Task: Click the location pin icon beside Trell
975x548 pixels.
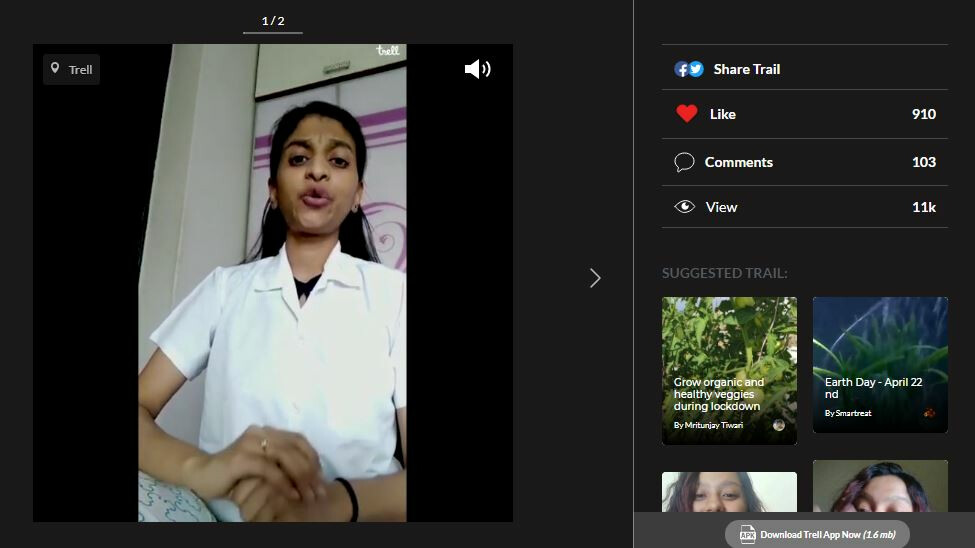Action: [x=55, y=69]
